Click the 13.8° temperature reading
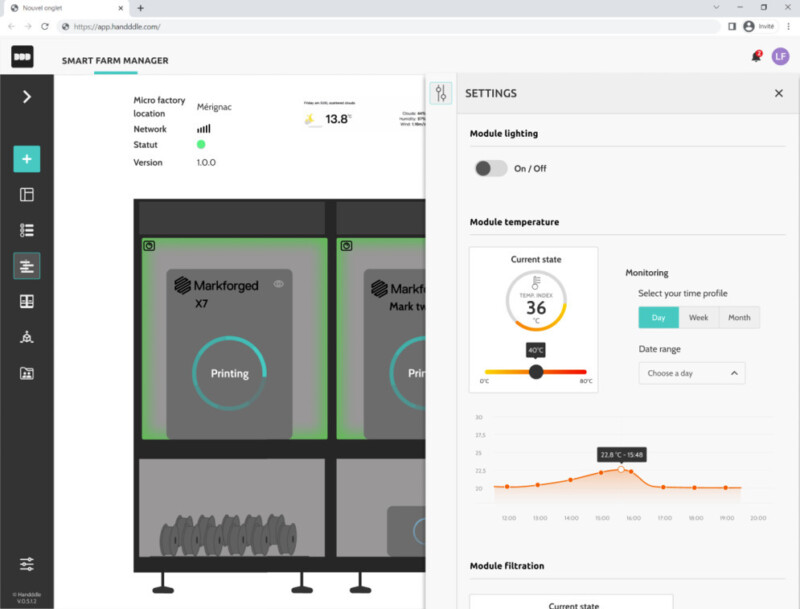The image size is (800, 609). [x=338, y=119]
